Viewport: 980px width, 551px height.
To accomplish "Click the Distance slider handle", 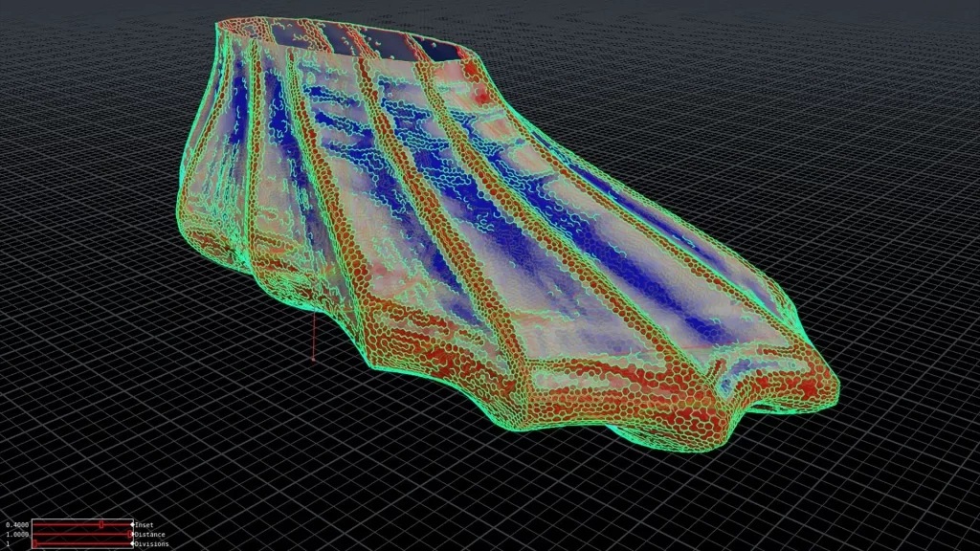I will click(130, 534).
